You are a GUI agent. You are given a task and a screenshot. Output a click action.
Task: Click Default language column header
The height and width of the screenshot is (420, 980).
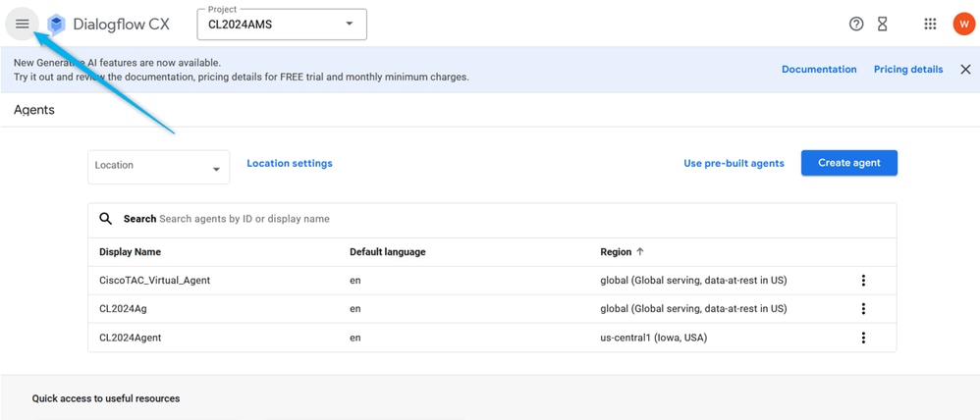click(388, 252)
